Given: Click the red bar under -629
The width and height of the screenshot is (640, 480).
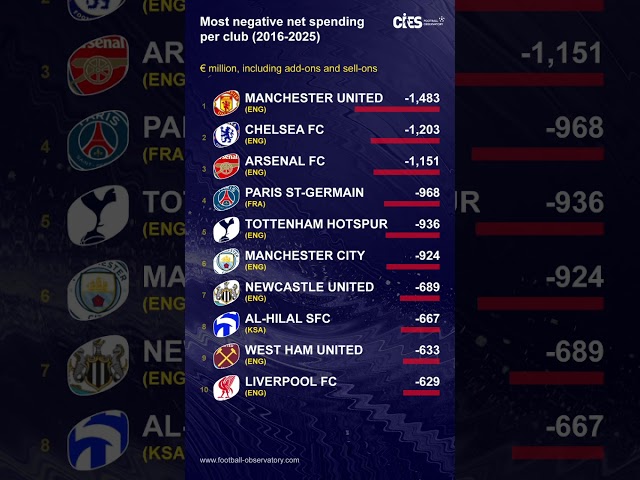Looking at the screenshot, I should click(421, 393).
